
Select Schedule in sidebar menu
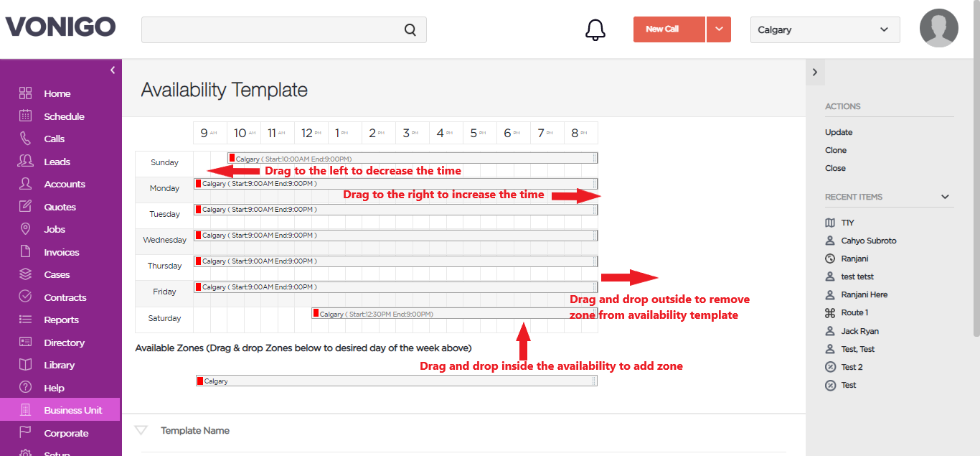coord(64,116)
